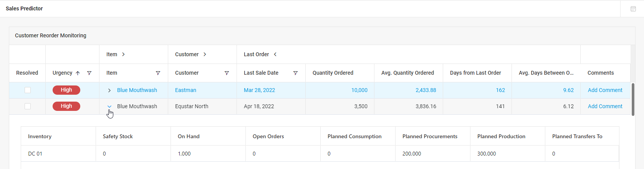Expand the Eastman Blue Mouthwash row

point(109,90)
